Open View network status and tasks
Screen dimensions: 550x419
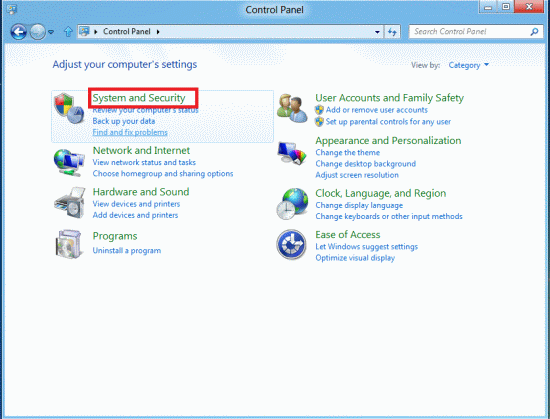pyautogui.click(x=144, y=162)
